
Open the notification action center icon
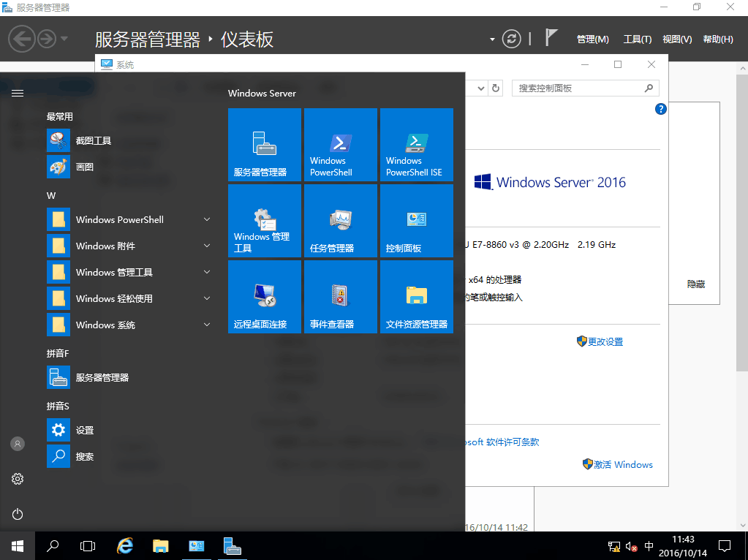pos(725,546)
